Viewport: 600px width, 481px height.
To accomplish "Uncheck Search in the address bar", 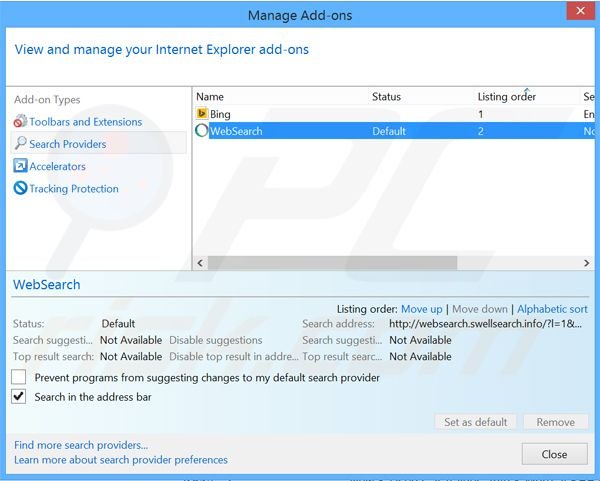I will (x=18, y=396).
